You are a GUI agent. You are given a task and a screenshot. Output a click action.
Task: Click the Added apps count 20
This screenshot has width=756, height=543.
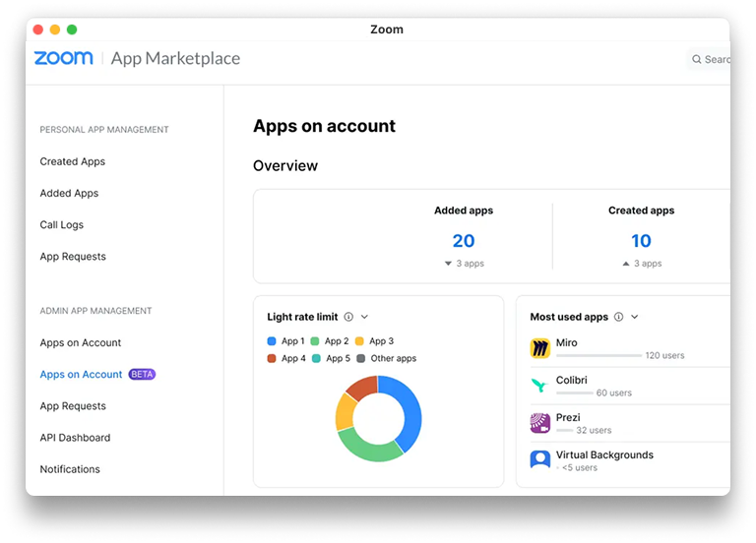(x=464, y=241)
